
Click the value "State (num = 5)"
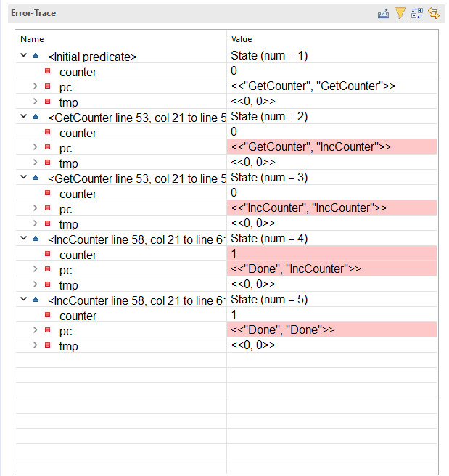269,300
